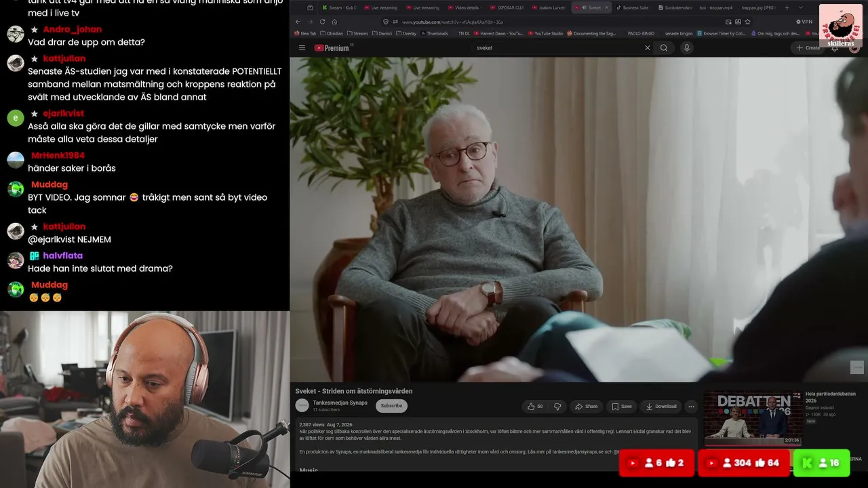Open the Davinci bookmarks folder
The width and height of the screenshot is (868, 488).
click(x=383, y=33)
